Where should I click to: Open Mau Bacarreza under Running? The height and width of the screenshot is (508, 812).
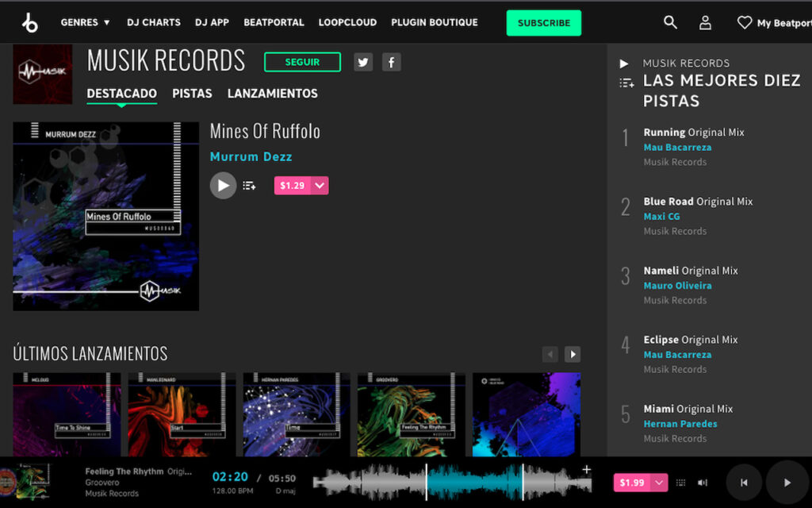[677, 147]
